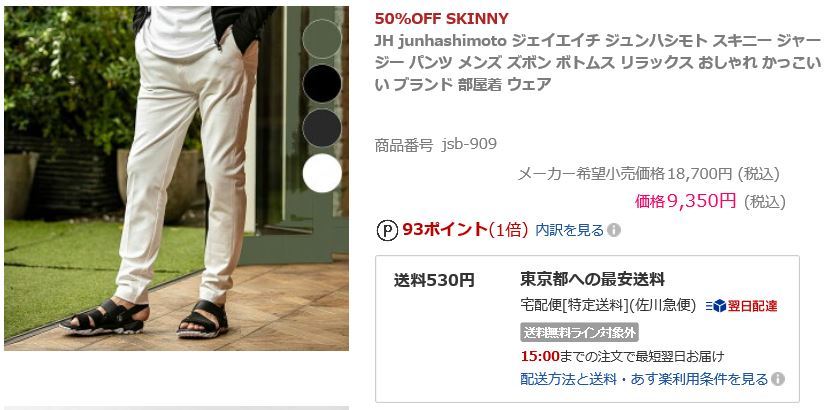Click the 93ポイント (1倍) text
Screen dimensions: 838x410
pyautogui.click(x=465, y=230)
